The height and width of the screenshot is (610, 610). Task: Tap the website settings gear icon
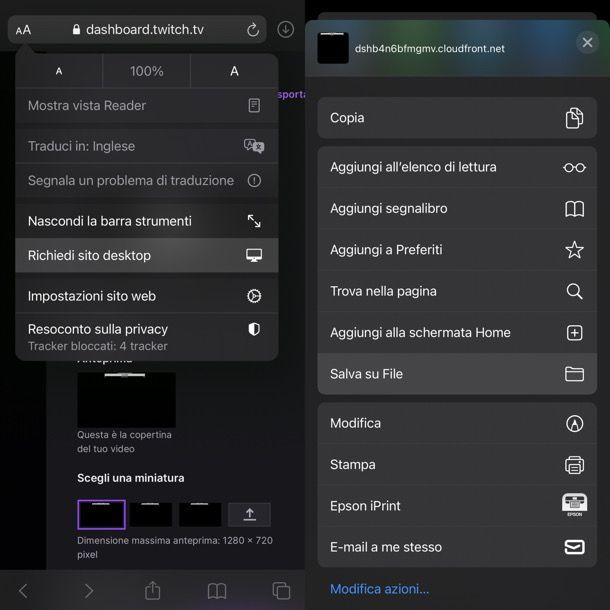tap(254, 296)
